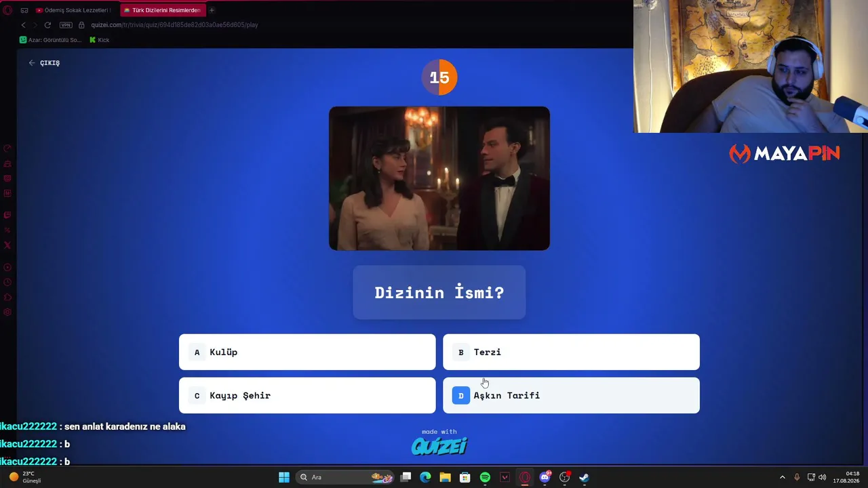Click the 15 countdown timer circle
This screenshot has height=488, width=868.
coord(439,77)
